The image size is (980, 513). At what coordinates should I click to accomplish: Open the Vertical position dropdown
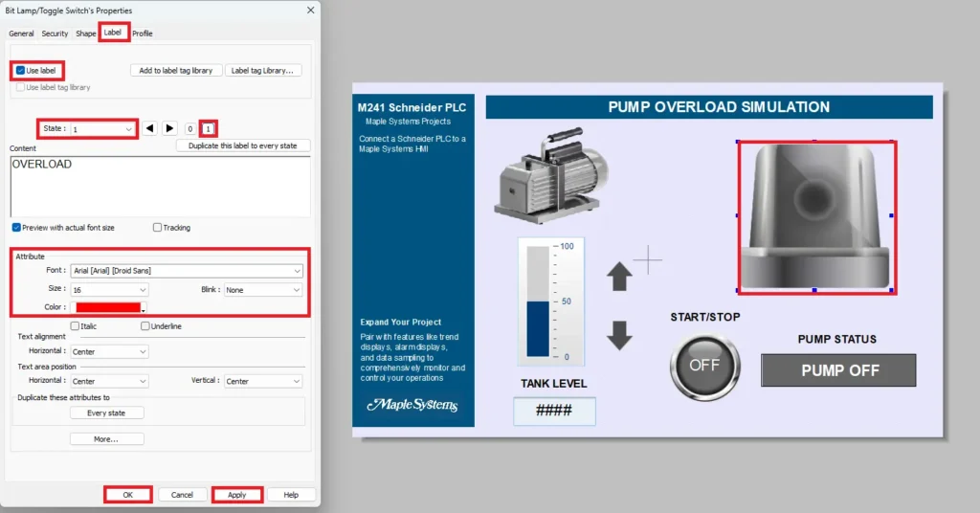[262, 381]
